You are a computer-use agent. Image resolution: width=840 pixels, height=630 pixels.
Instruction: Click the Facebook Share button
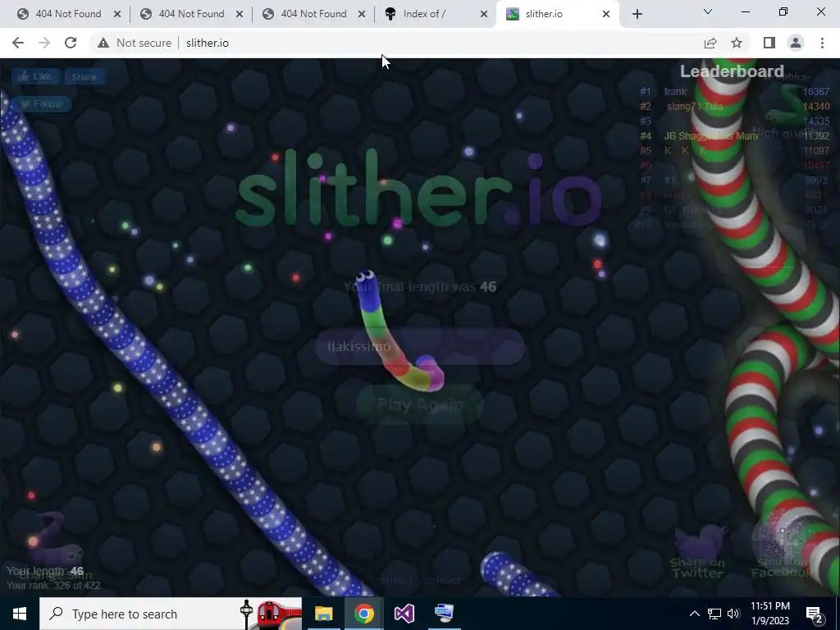pyautogui.click(x=84, y=76)
